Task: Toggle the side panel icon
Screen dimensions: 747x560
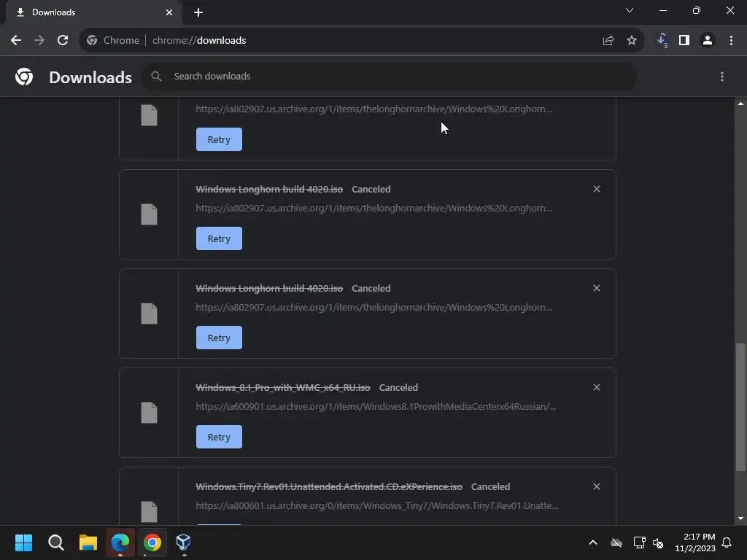Action: (684, 41)
